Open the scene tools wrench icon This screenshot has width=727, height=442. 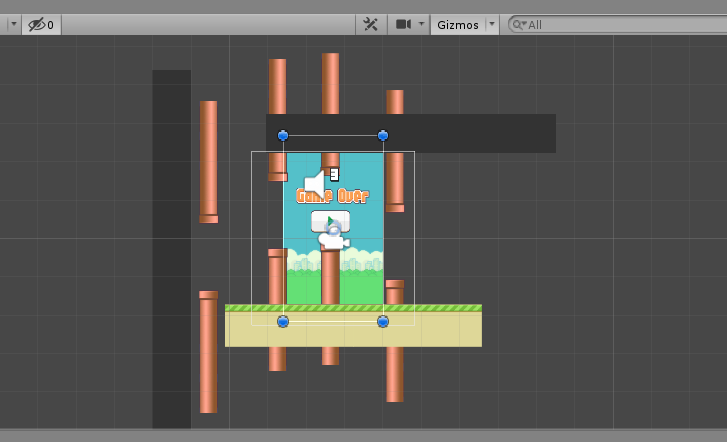(x=370, y=24)
